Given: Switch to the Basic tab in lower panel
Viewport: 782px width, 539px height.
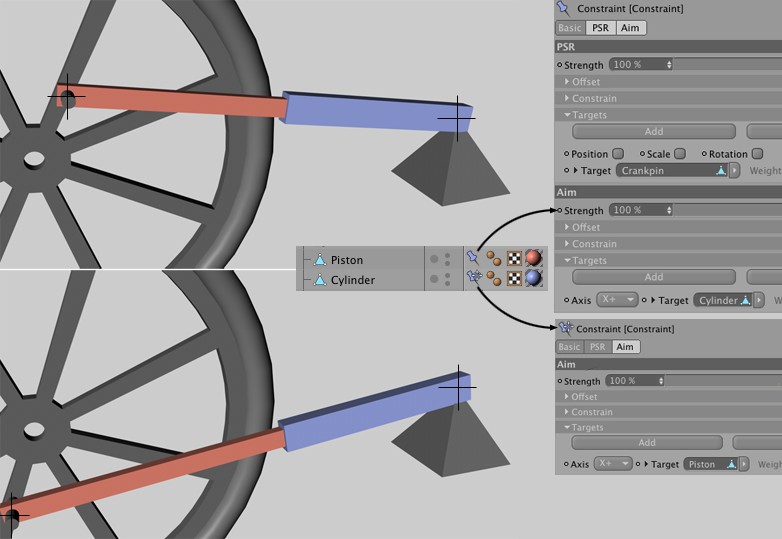Looking at the screenshot, I should click(x=569, y=347).
